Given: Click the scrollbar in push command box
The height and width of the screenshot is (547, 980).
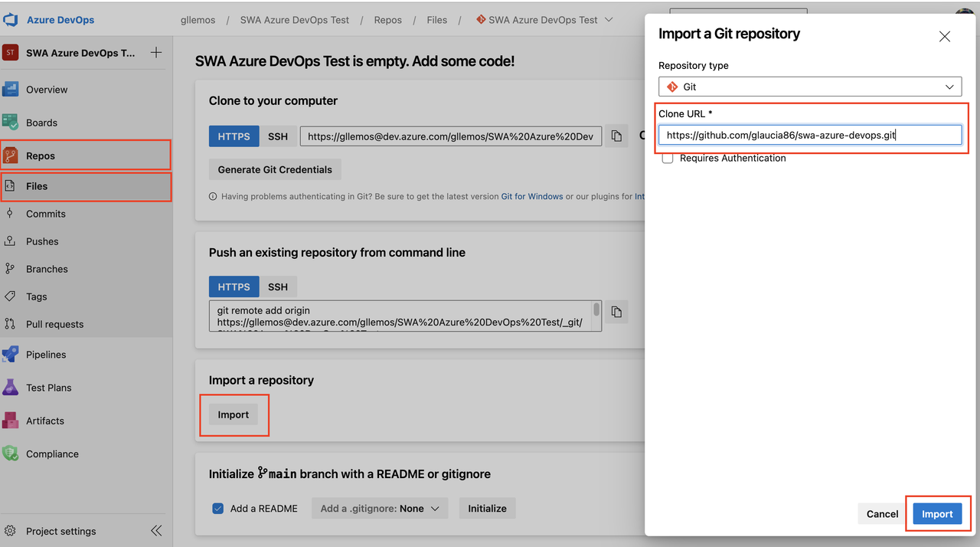Looking at the screenshot, I should pyautogui.click(x=597, y=310).
